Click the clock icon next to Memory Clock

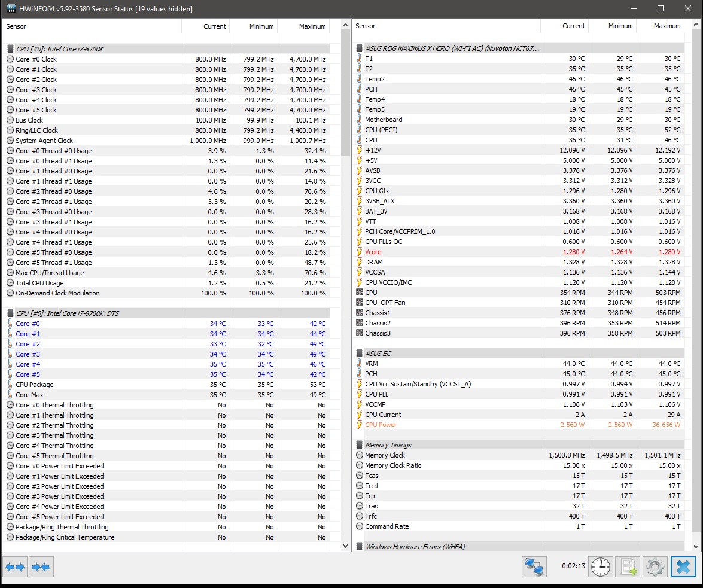pyautogui.click(x=359, y=455)
